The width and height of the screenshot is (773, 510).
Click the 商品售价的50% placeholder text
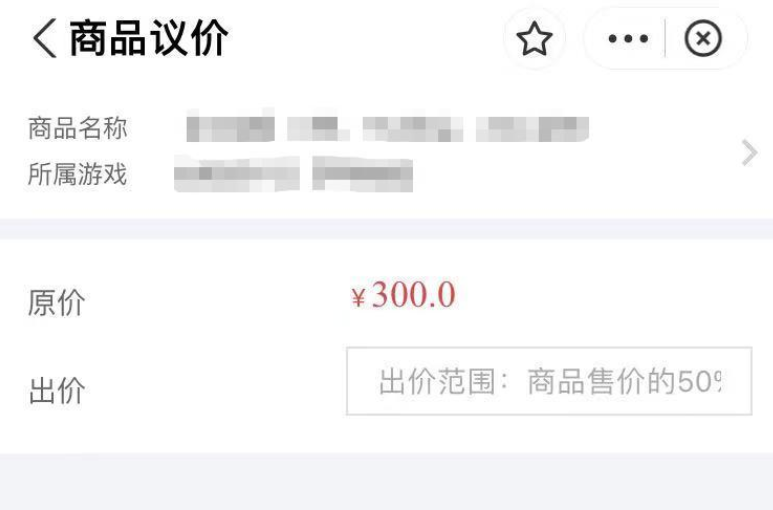(x=624, y=381)
